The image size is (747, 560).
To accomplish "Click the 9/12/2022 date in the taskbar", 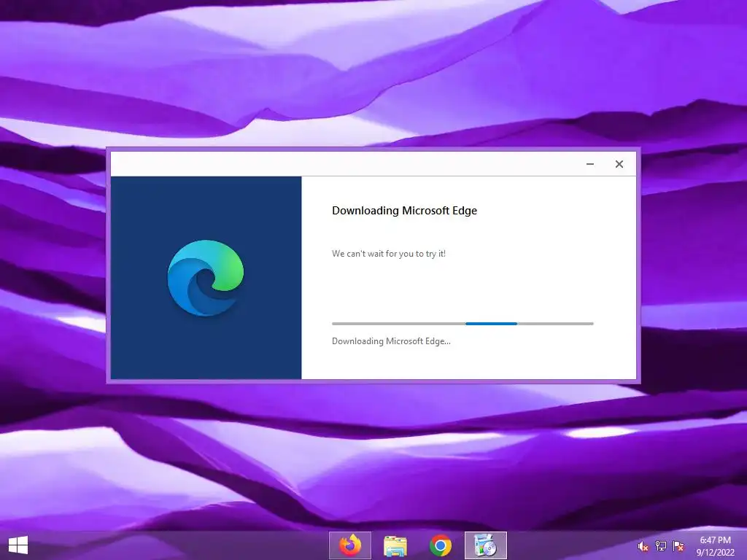I will tap(715, 553).
